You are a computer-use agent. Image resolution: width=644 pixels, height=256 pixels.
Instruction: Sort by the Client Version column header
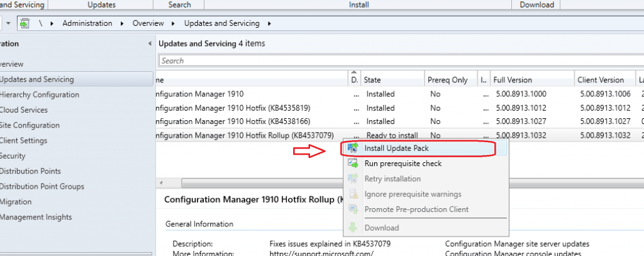tap(604, 80)
